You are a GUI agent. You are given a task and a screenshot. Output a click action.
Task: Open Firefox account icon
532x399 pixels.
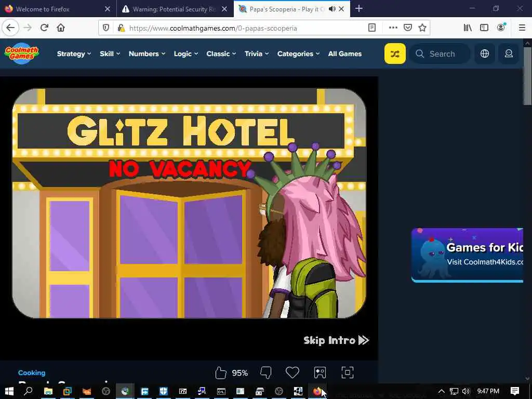(x=501, y=28)
